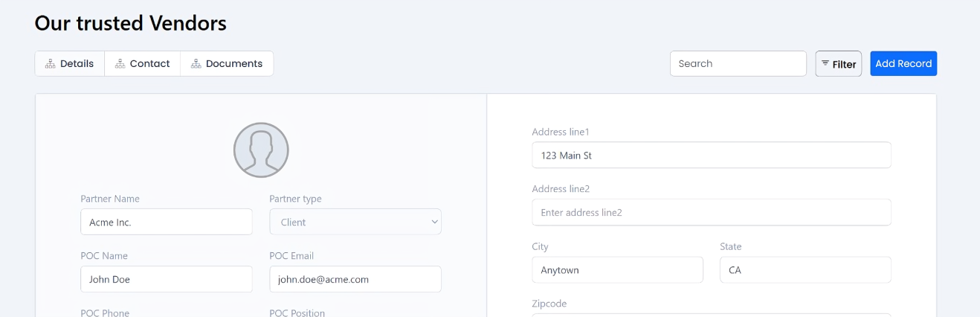Screen dimensions: 980x317
Task: Select the POC Name input
Action: (x=166, y=279)
